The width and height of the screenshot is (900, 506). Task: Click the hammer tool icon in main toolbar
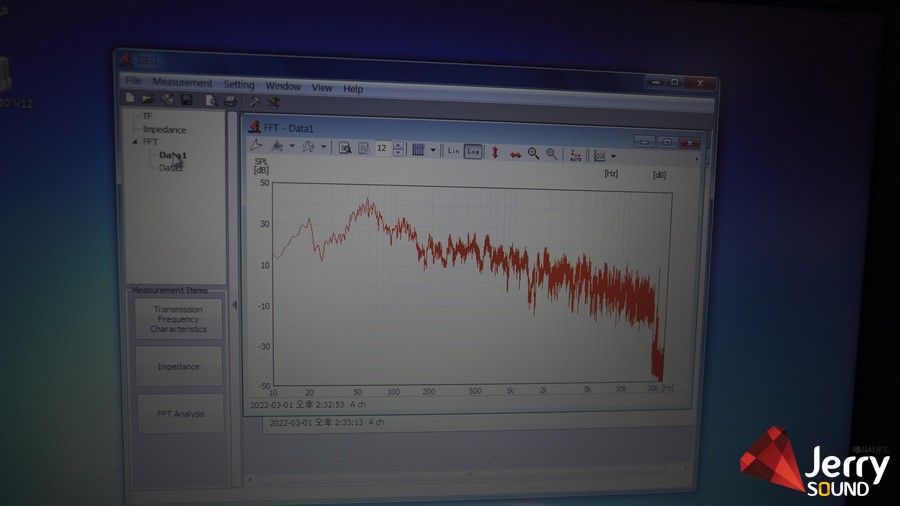tap(255, 101)
